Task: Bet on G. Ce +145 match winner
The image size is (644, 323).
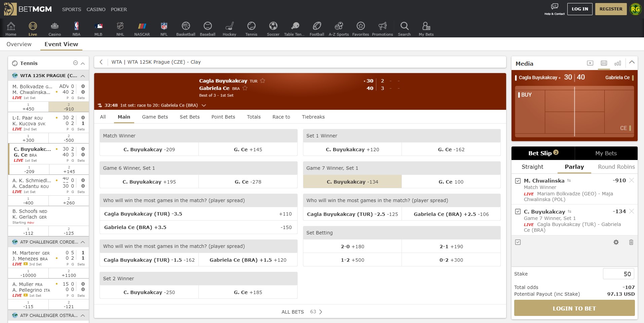Action: click(x=248, y=150)
